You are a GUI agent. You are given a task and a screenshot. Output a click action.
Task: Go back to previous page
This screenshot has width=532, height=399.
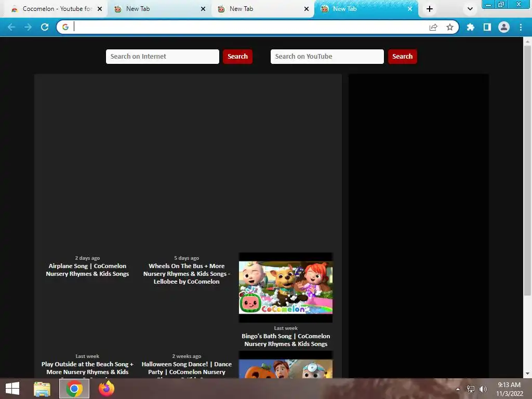point(11,27)
